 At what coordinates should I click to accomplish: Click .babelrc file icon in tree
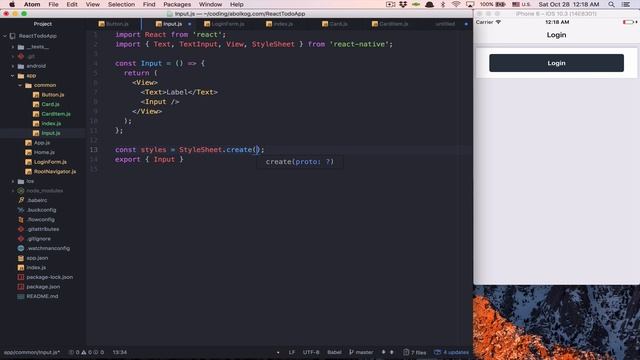[21, 200]
